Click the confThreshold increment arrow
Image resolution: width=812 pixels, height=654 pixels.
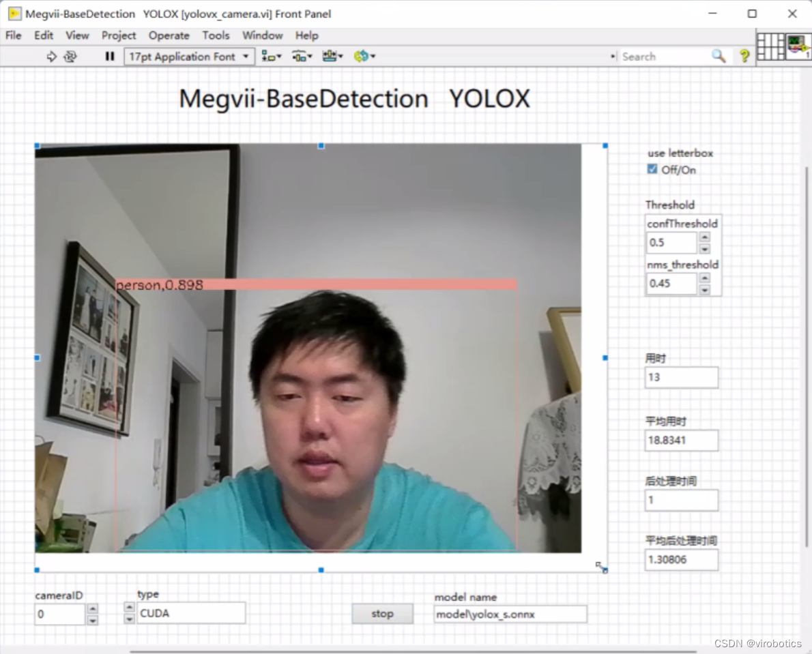704,237
